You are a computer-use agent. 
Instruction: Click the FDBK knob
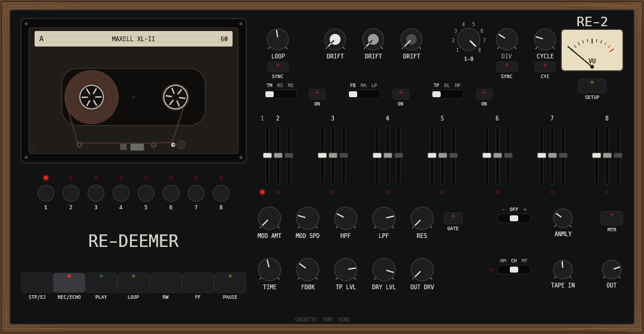pos(308,270)
